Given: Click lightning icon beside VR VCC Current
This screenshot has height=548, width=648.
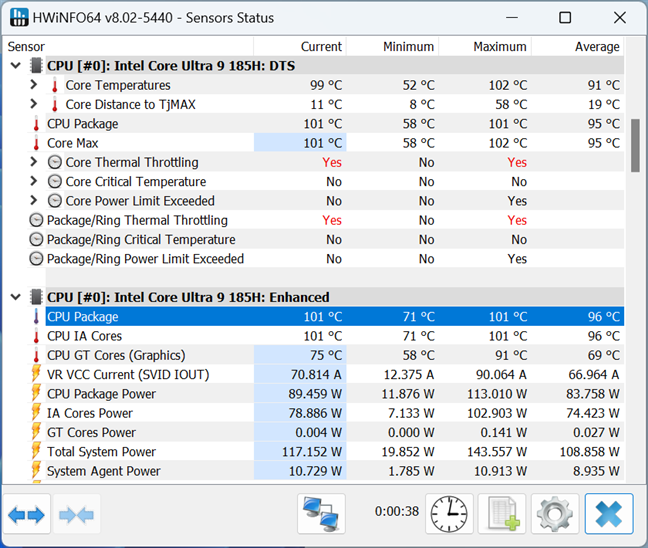Looking at the screenshot, I should 36,373.
